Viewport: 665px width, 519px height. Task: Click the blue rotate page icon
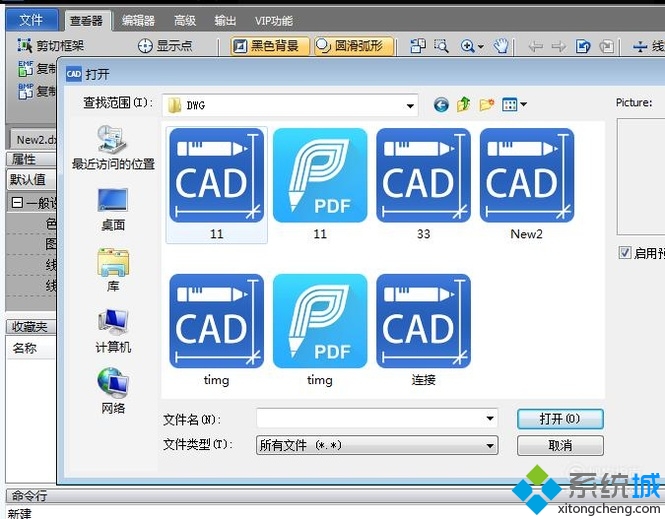583,46
